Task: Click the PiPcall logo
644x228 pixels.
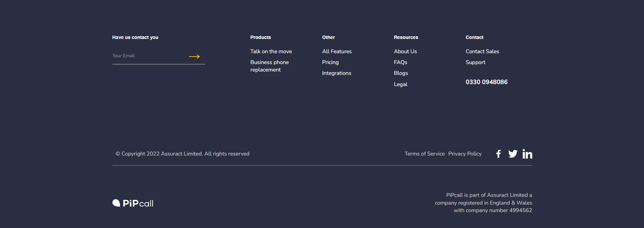Action: (133, 203)
